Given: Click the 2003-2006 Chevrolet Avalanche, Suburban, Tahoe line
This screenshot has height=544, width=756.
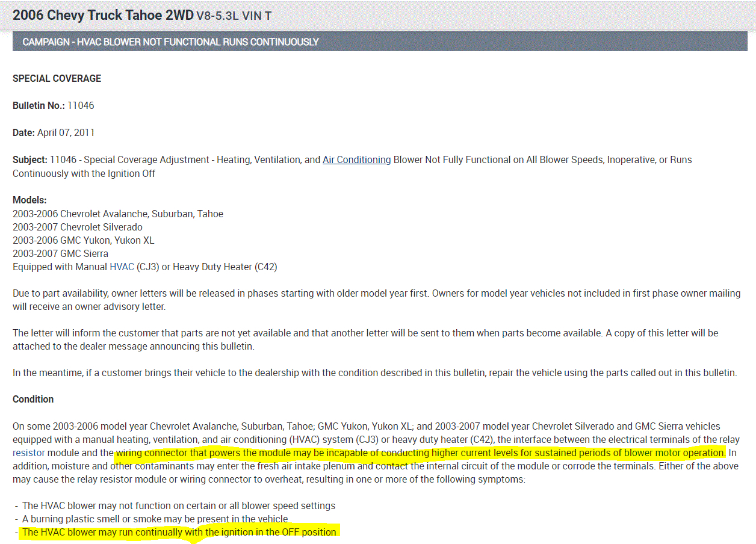Looking at the screenshot, I should (x=118, y=214).
